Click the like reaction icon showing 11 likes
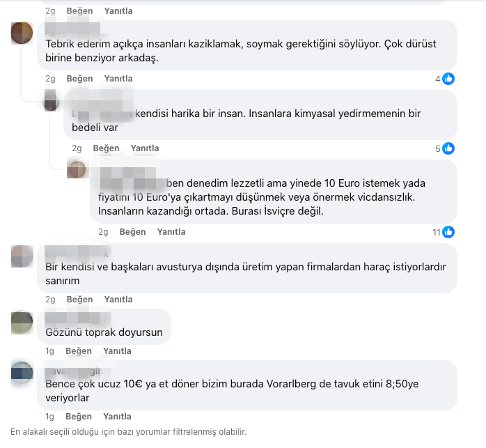Screen dimensions: 486x448 (448, 232)
